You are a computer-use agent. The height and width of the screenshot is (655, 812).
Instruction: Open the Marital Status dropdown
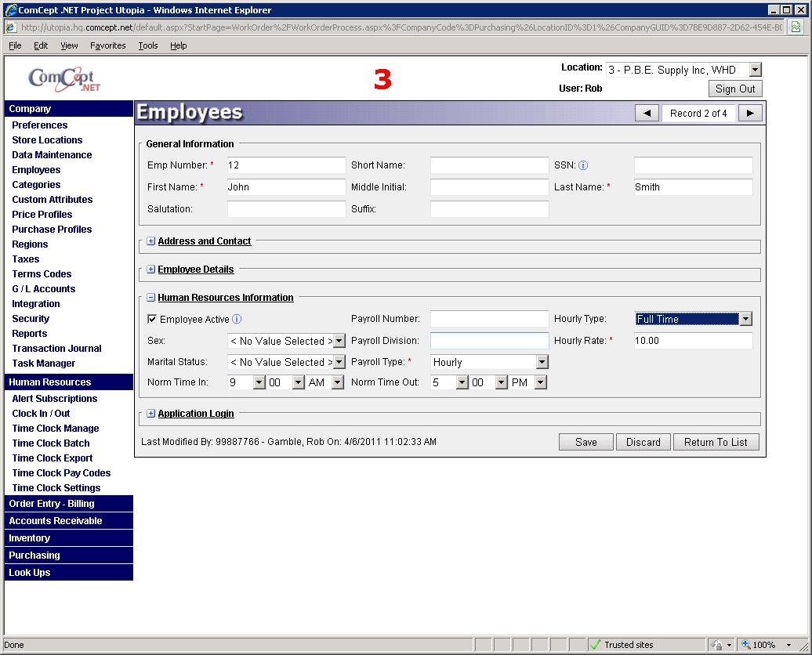click(x=339, y=362)
